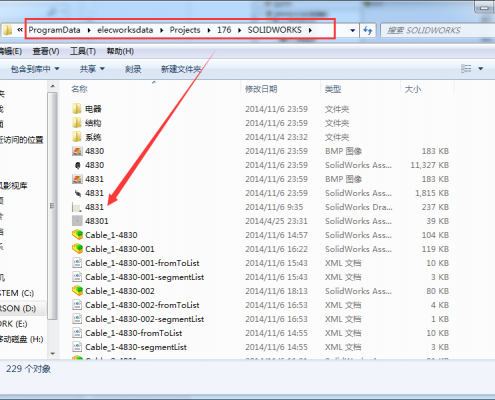
Task: Click the refresh icon beside address bar
Action: tap(368, 30)
